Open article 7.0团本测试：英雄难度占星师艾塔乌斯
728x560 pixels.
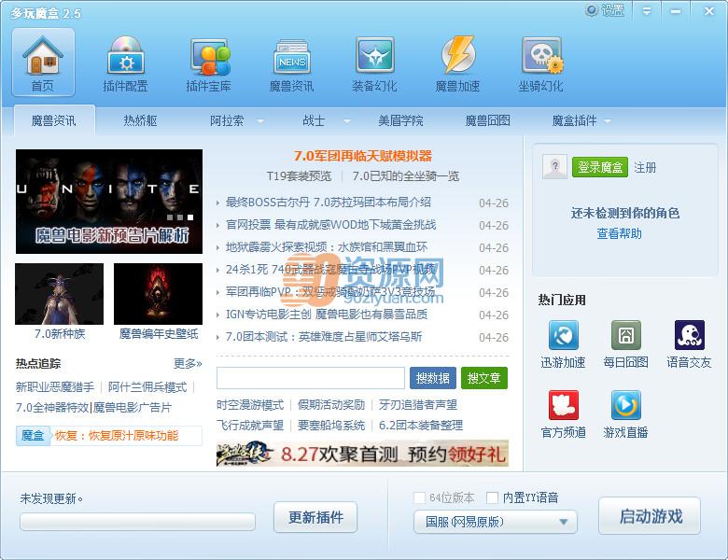(x=324, y=337)
